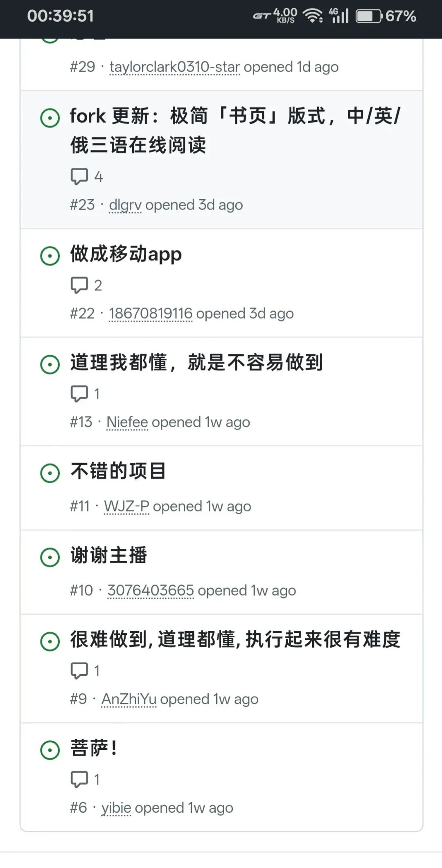Tap open-issue icon beside 谢谢主播
The image size is (442, 868).
click(x=50, y=557)
